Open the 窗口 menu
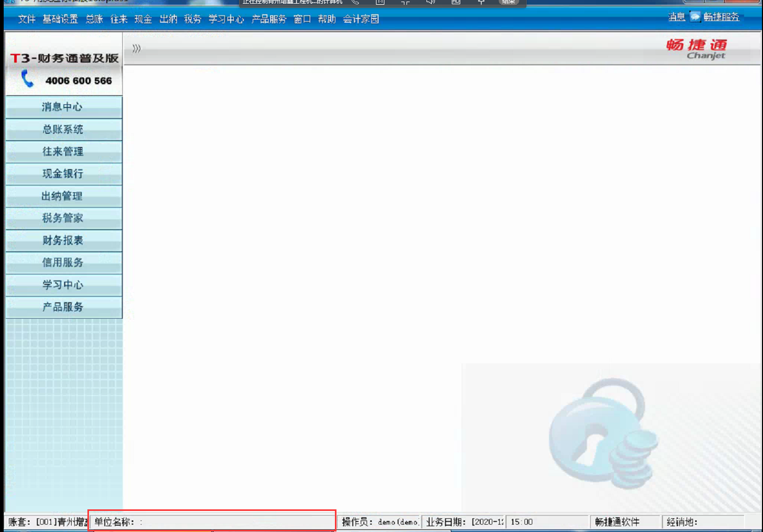This screenshot has height=532, width=763. [x=302, y=19]
